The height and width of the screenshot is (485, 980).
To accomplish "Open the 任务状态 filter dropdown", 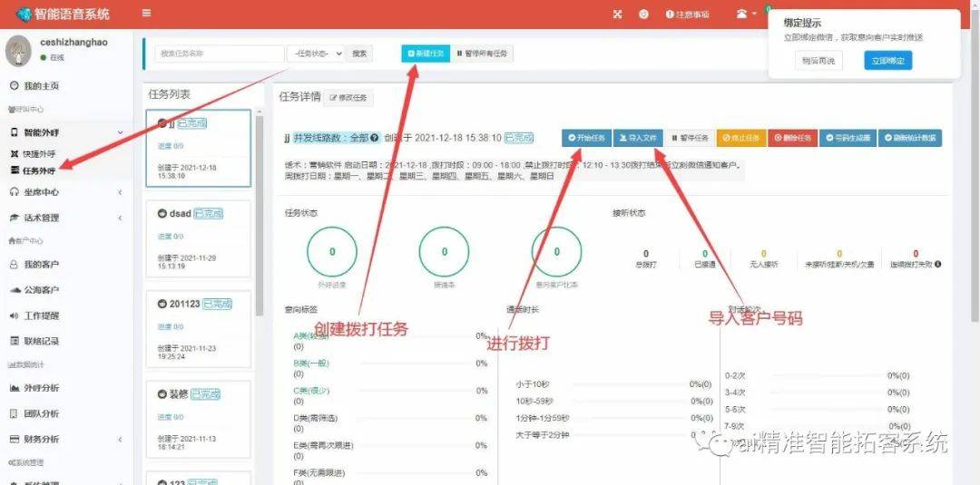I will (316, 53).
